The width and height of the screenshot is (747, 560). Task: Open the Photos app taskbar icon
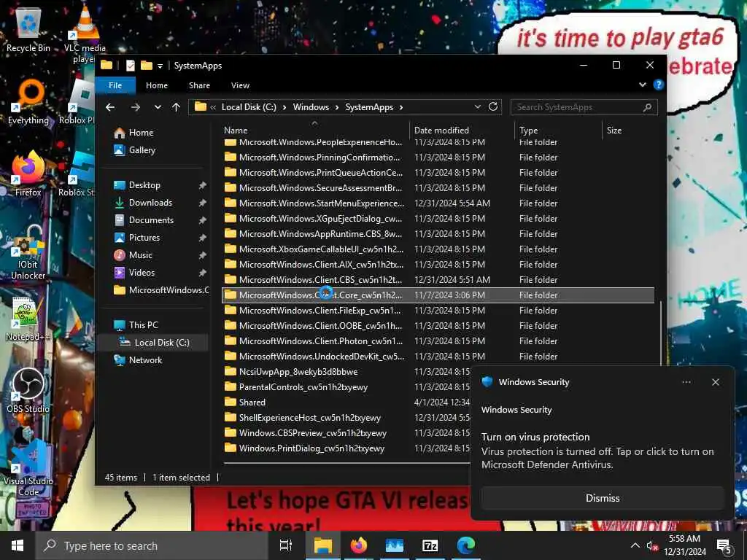(395, 545)
